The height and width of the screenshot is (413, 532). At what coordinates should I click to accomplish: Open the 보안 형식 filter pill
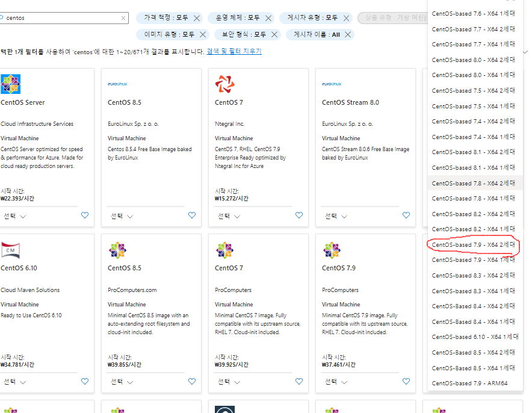click(x=244, y=34)
